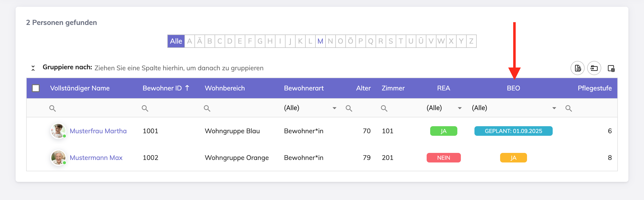This screenshot has width=644, height=200.
Task: Open Musterfrau Martha's profile link
Action: click(x=98, y=131)
